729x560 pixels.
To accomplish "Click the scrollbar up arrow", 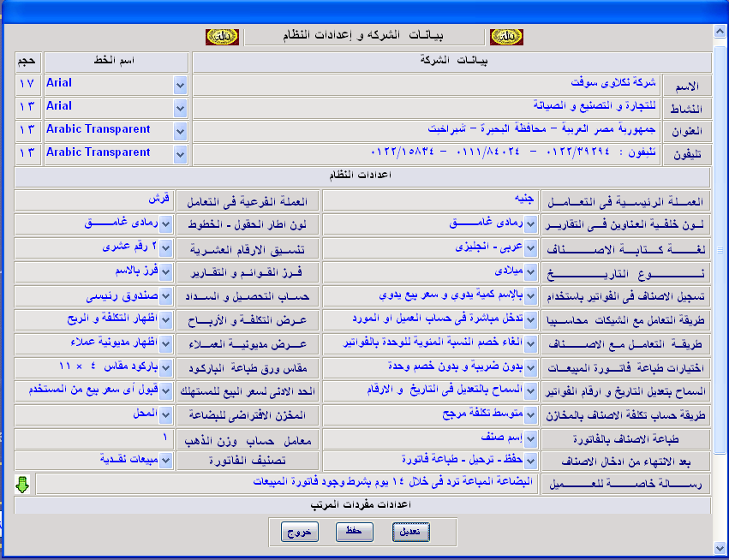I will [720, 33].
